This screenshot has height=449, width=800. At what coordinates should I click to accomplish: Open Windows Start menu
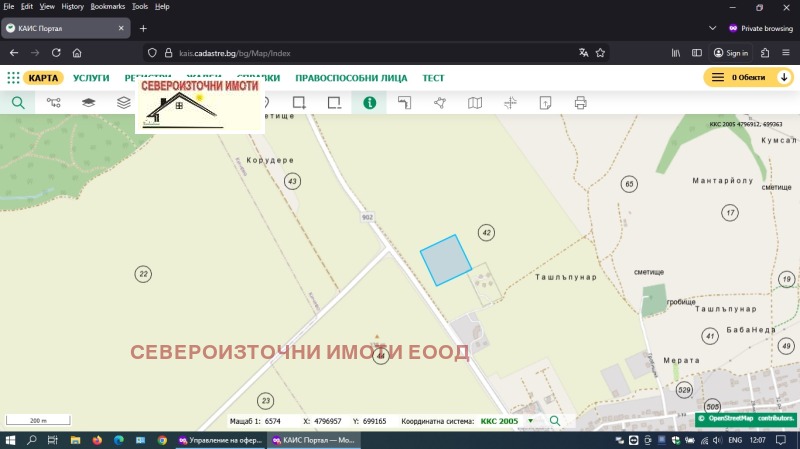[10, 440]
